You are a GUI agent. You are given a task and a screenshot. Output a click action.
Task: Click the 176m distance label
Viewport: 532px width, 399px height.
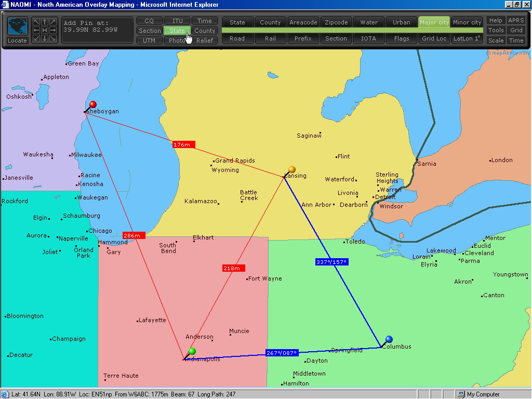pos(183,144)
